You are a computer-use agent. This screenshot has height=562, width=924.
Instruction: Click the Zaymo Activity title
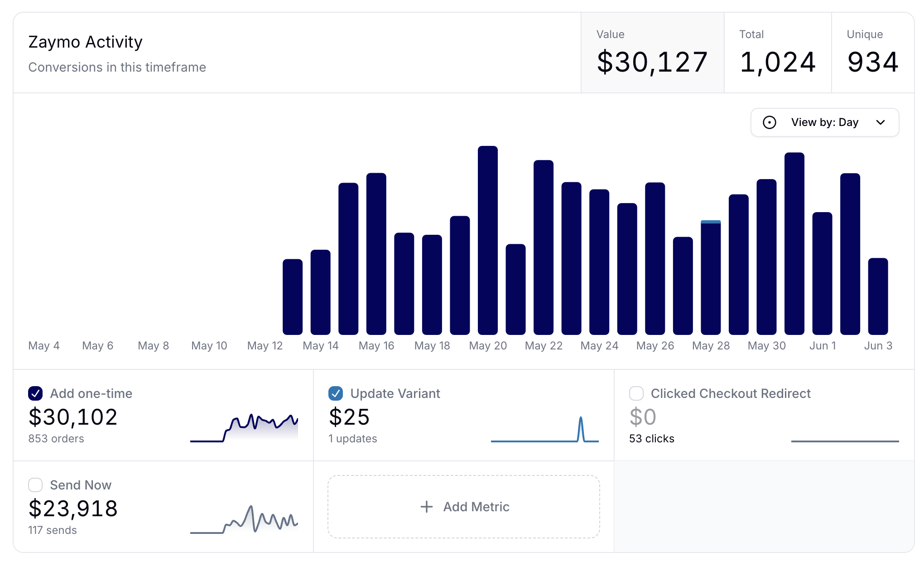(85, 42)
